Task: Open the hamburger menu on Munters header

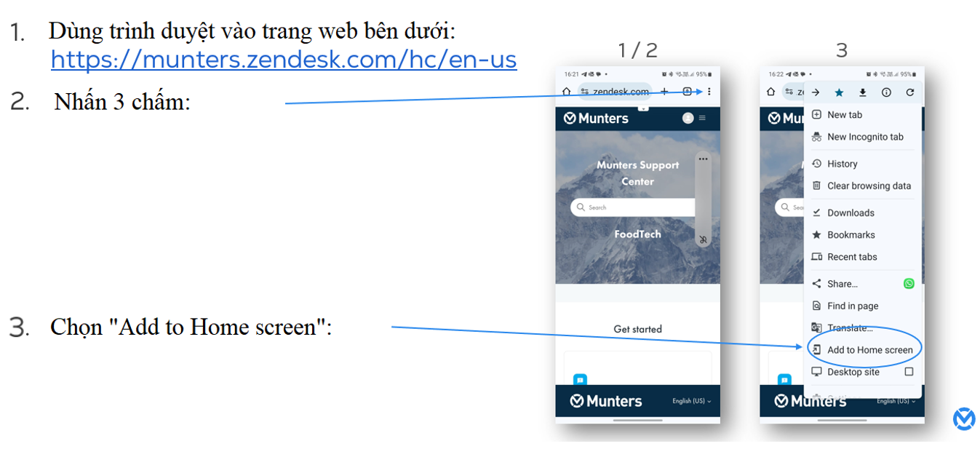Action: pos(702,118)
